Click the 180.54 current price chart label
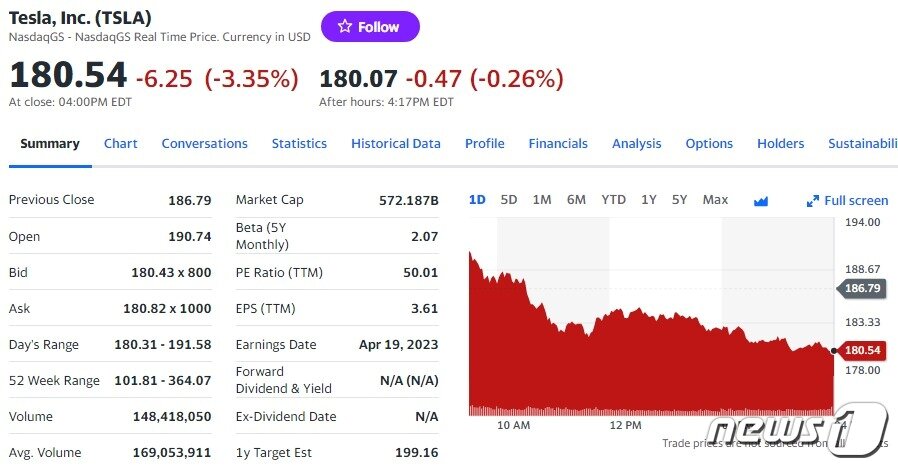Screen dimensions: 898x469 point(863,351)
